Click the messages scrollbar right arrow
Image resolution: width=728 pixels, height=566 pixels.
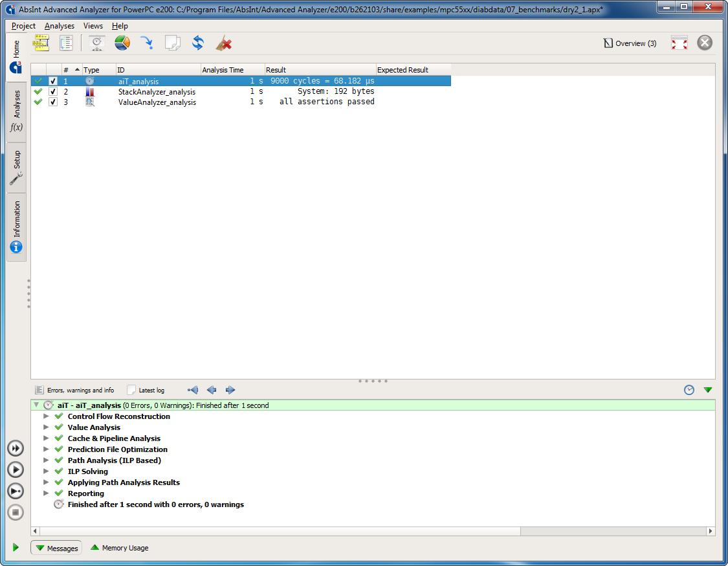click(711, 531)
